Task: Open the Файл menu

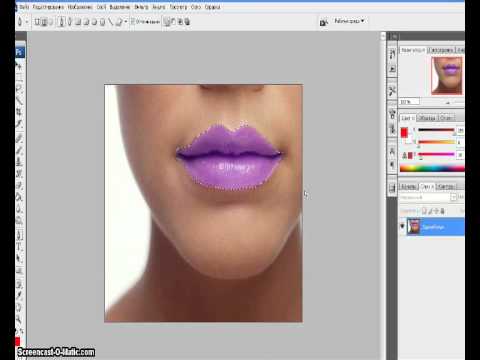Action: [x=24, y=7]
